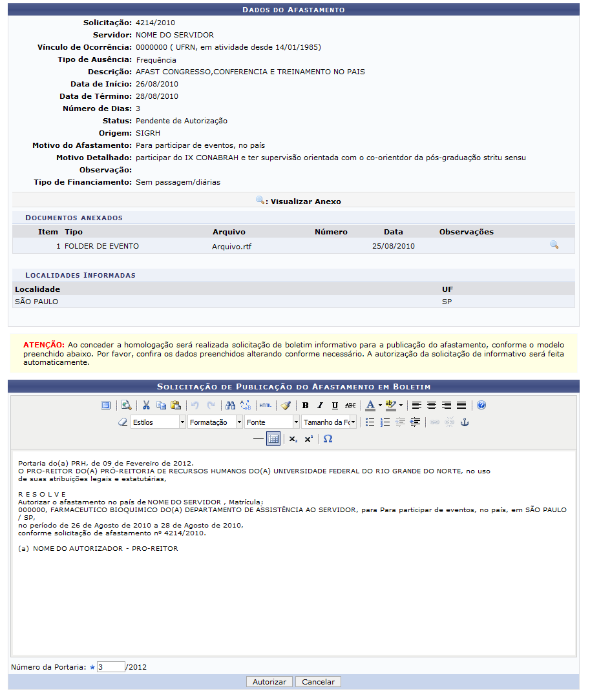Select the start date 26/08/2010
The width and height of the screenshot is (590, 700).
[157, 84]
